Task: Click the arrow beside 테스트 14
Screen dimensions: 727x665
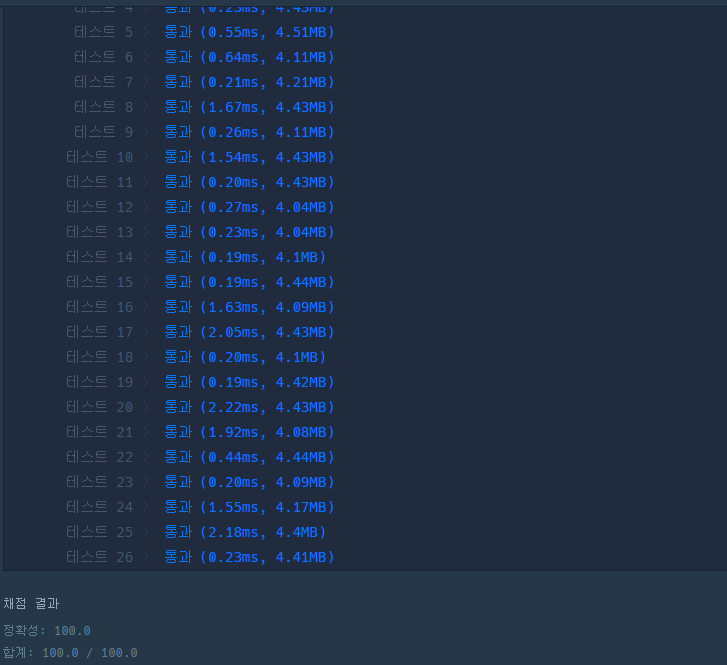Action: pyautogui.click(x=146, y=257)
